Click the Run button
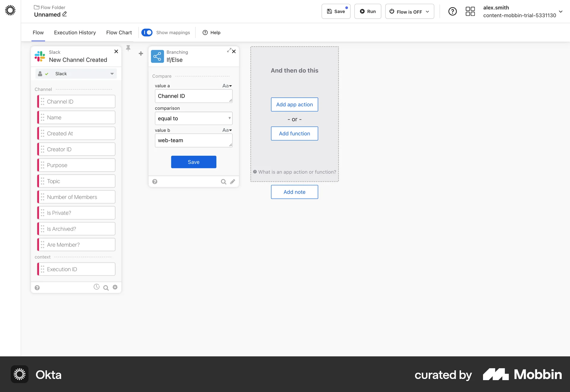This screenshot has height=392, width=570. click(x=368, y=11)
